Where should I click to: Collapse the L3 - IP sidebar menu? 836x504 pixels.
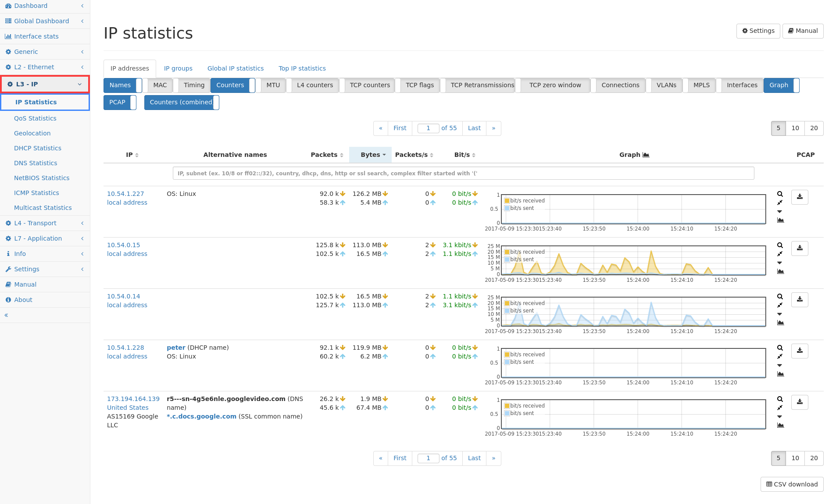pos(45,84)
